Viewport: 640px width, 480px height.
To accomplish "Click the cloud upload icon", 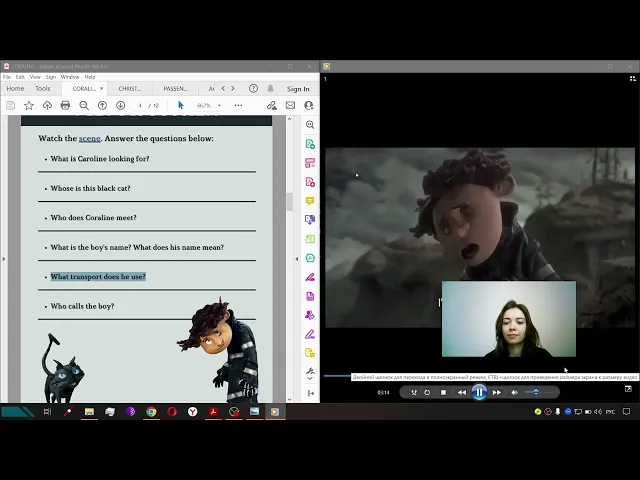I will [47, 105].
